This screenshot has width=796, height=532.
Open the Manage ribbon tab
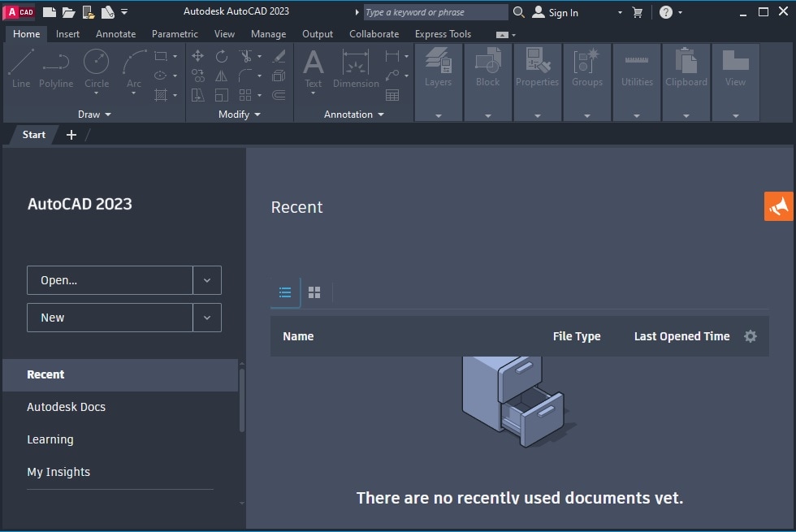[268, 34]
